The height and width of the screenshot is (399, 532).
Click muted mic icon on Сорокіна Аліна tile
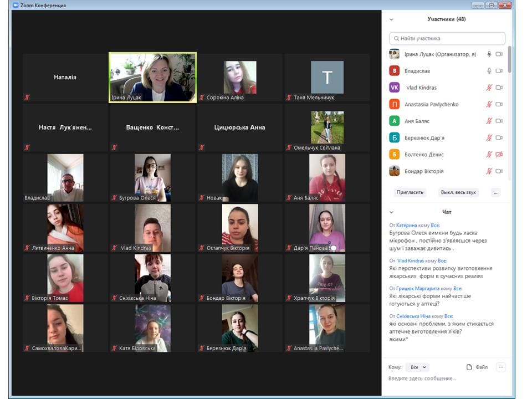[202, 98]
